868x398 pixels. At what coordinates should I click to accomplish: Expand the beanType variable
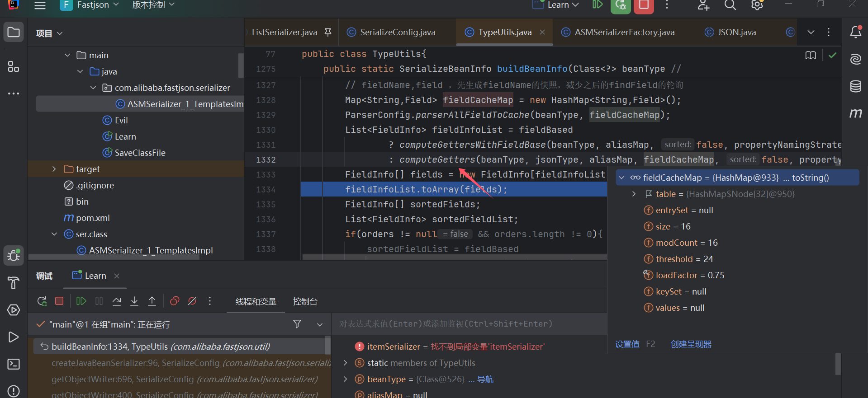(346, 379)
